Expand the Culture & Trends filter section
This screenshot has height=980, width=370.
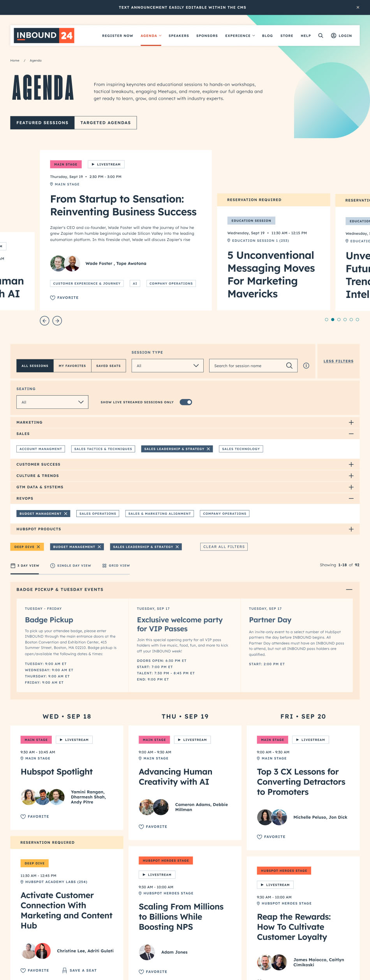tap(351, 476)
